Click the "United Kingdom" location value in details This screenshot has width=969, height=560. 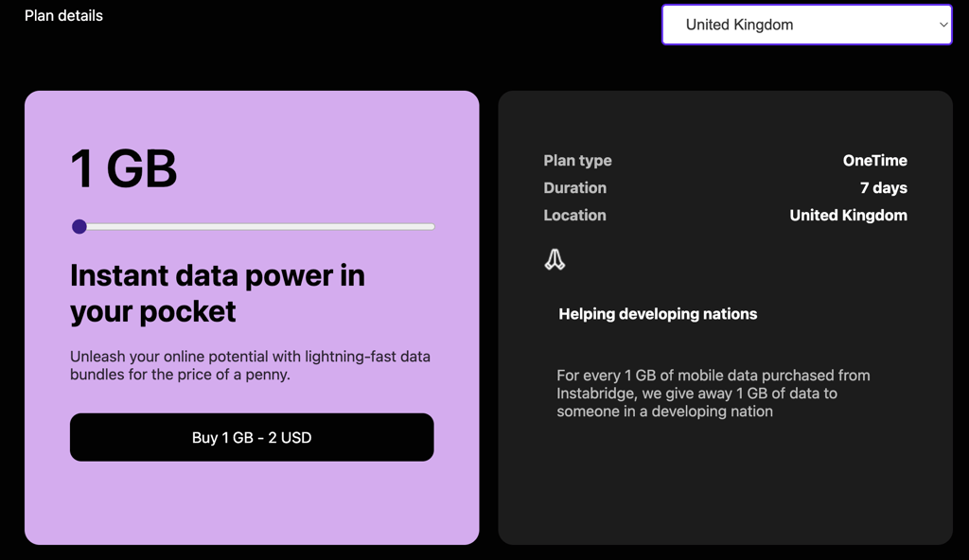pos(849,215)
